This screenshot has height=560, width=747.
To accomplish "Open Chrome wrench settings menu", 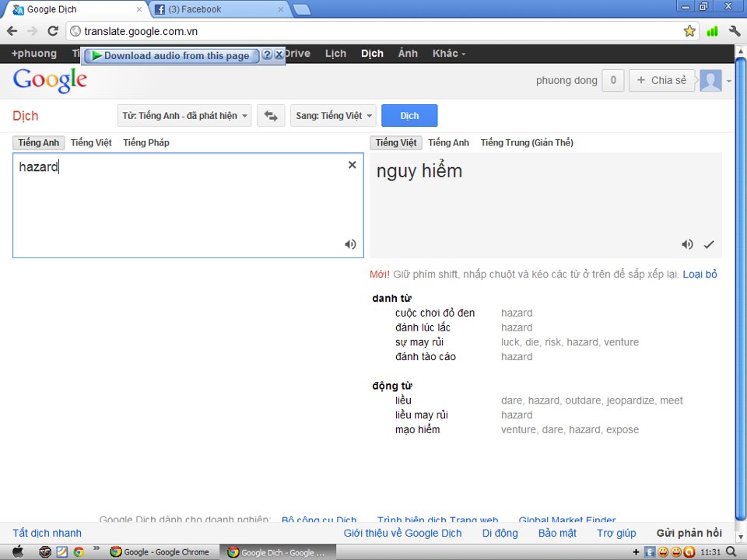I will click(734, 31).
